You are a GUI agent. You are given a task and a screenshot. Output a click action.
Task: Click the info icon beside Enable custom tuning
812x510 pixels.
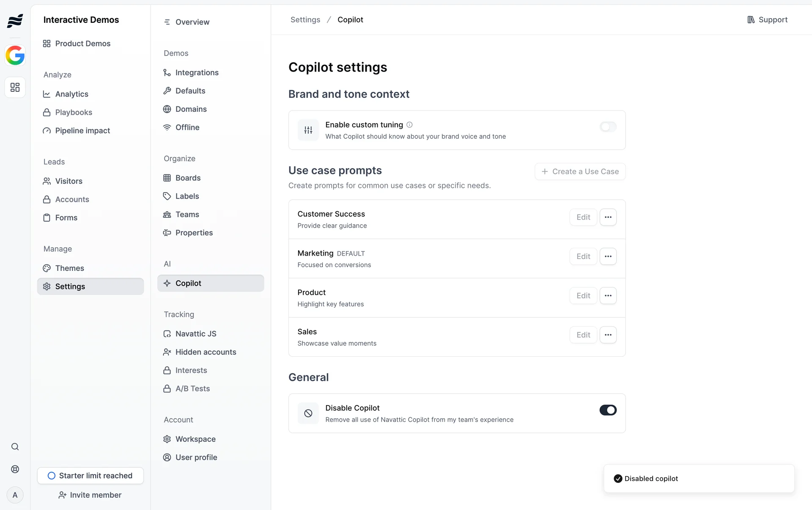coord(409,125)
